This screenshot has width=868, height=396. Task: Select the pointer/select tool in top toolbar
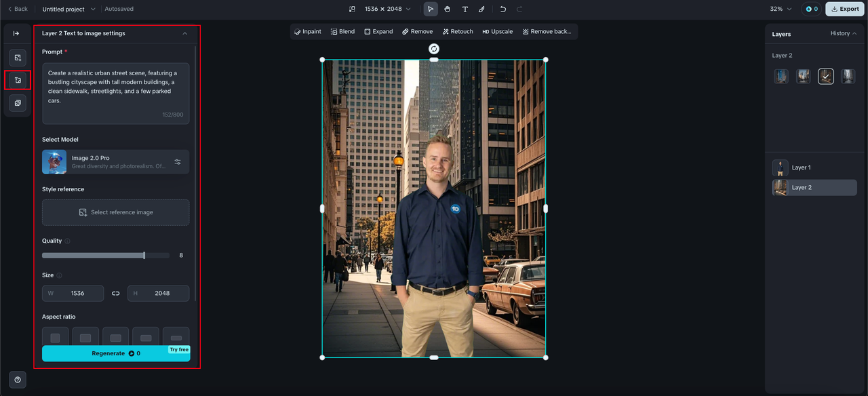(x=430, y=9)
